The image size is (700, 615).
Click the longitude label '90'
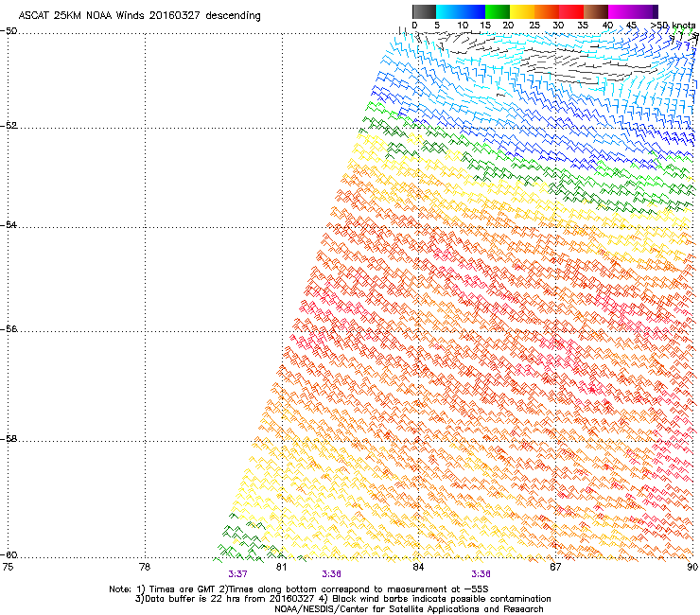tap(692, 567)
